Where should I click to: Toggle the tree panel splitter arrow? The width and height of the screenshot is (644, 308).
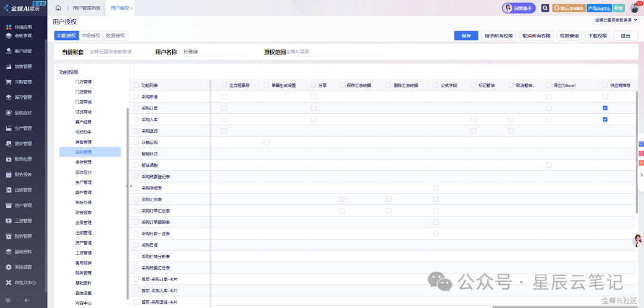click(128, 186)
